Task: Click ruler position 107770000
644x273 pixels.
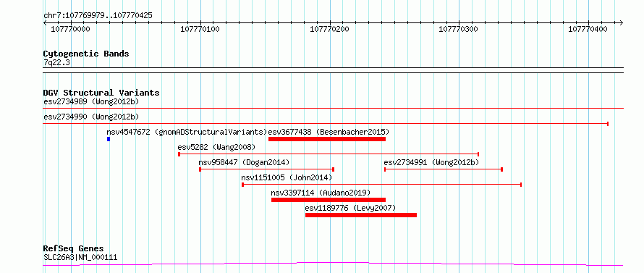Action: (x=71, y=29)
